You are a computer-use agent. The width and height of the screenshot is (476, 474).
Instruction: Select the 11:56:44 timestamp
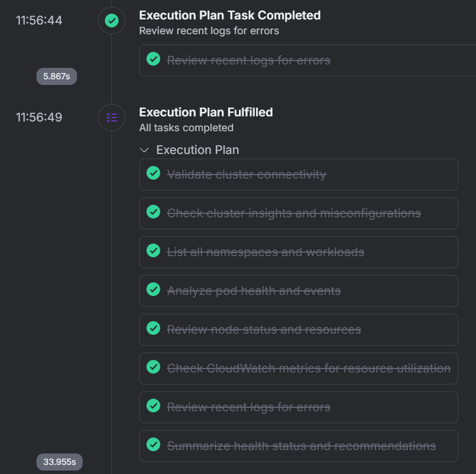pos(38,20)
